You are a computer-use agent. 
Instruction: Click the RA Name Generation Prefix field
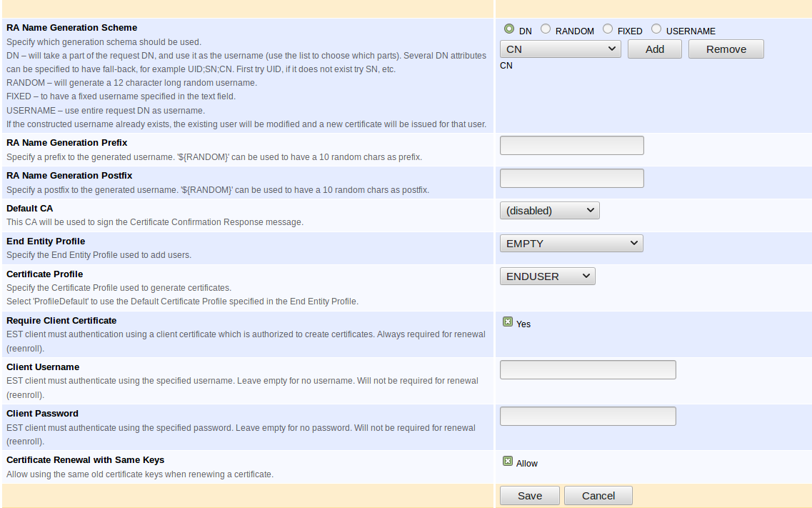pos(571,145)
